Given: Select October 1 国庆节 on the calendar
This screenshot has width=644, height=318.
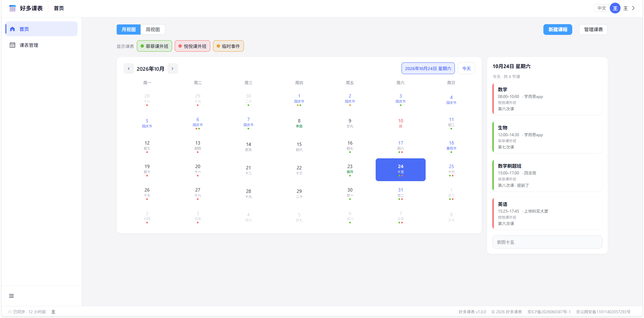Looking at the screenshot, I should click(x=299, y=100).
